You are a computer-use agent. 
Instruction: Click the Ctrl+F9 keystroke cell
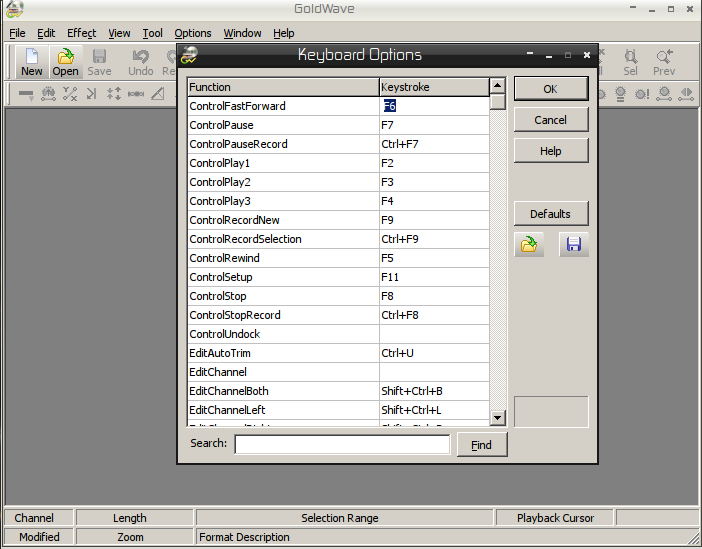(x=434, y=239)
